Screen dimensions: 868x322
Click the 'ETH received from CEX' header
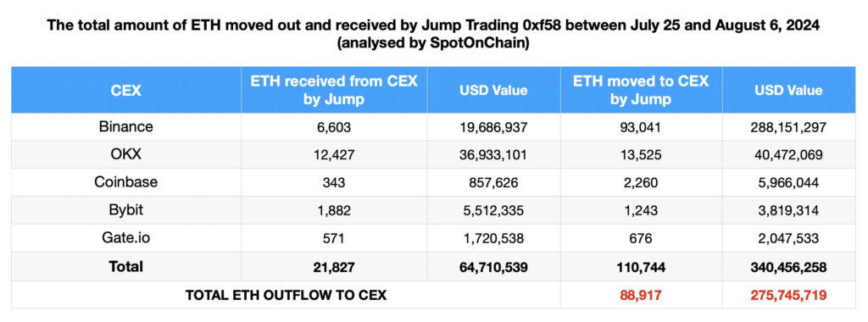coord(334,90)
